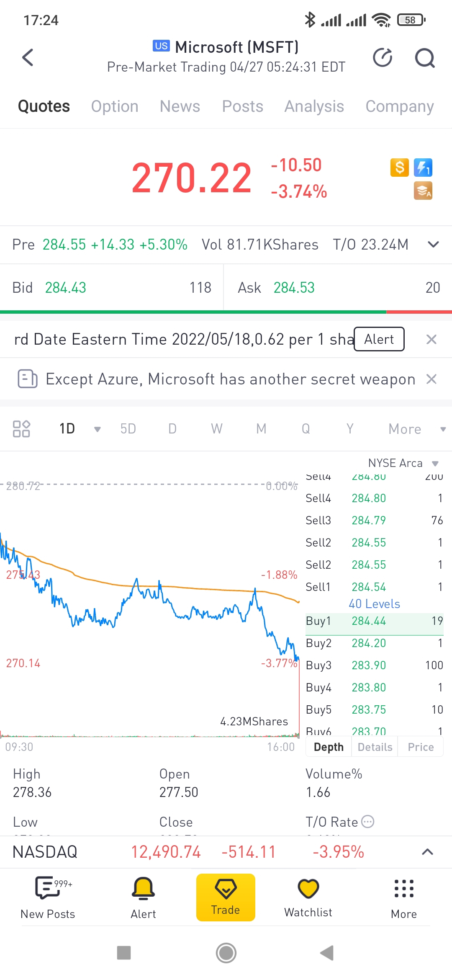452x980 pixels.
Task: Expand the NASDAQ index bar
Action: click(427, 852)
